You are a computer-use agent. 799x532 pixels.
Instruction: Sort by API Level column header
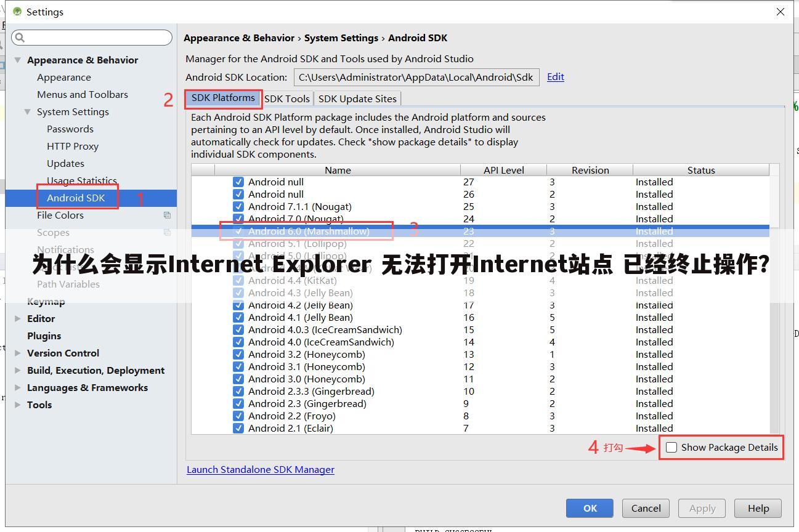coord(504,170)
